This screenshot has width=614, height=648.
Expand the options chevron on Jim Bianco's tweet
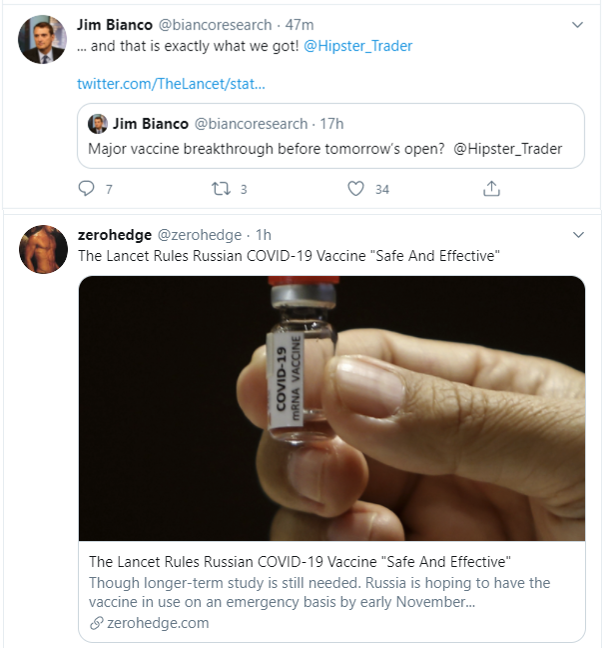click(577, 24)
